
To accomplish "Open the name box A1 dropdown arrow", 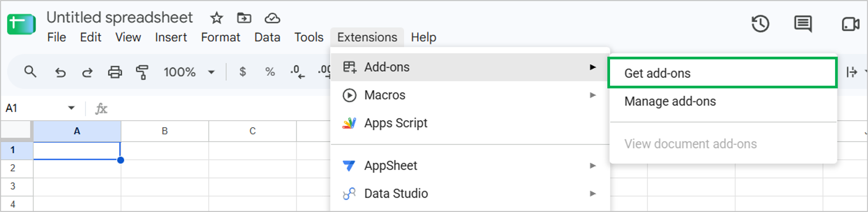I will click(71, 108).
